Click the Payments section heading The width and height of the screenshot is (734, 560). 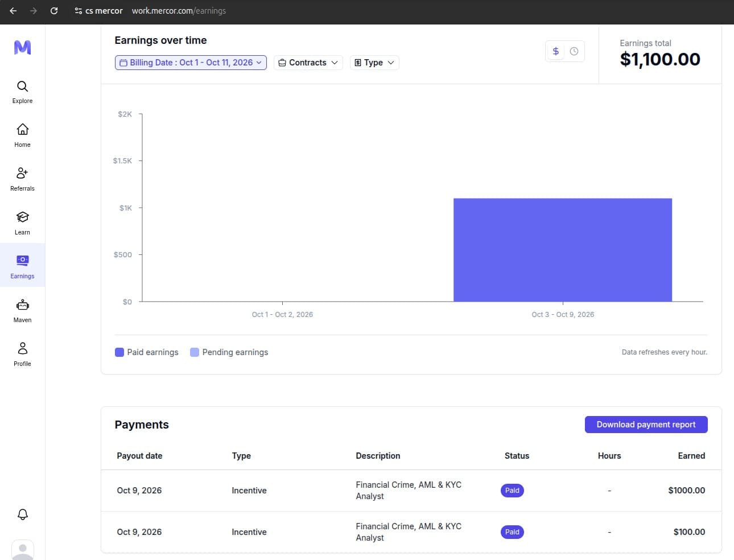click(142, 425)
